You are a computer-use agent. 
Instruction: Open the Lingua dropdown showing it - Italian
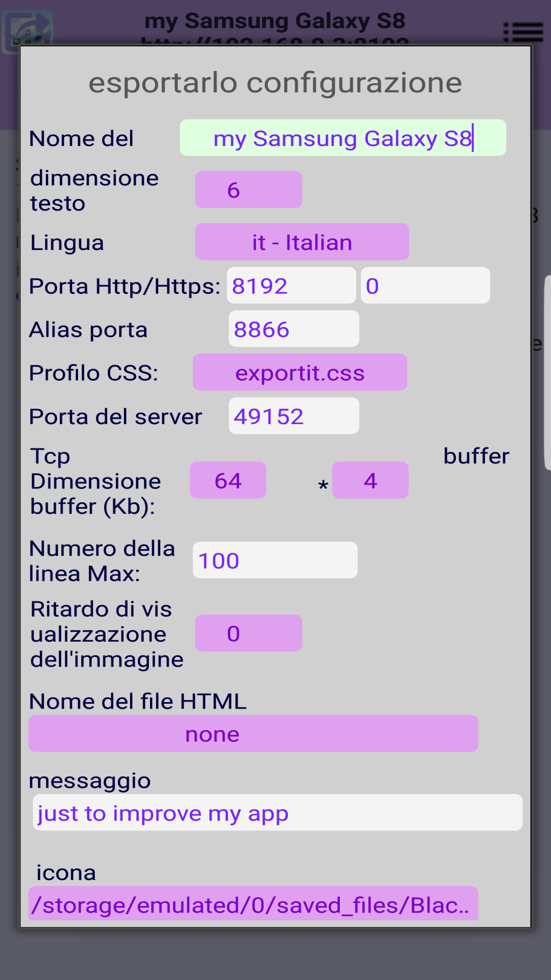[x=302, y=242]
